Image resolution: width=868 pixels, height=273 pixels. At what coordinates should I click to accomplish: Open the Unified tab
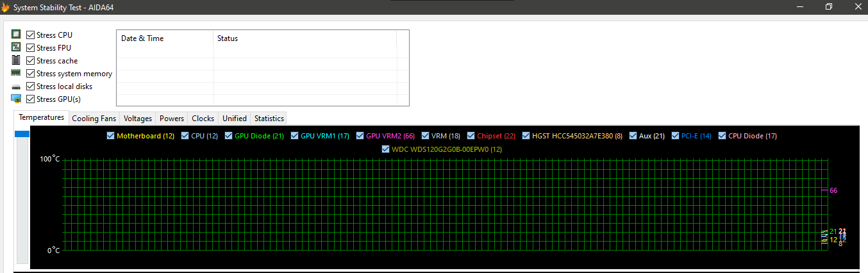(235, 119)
